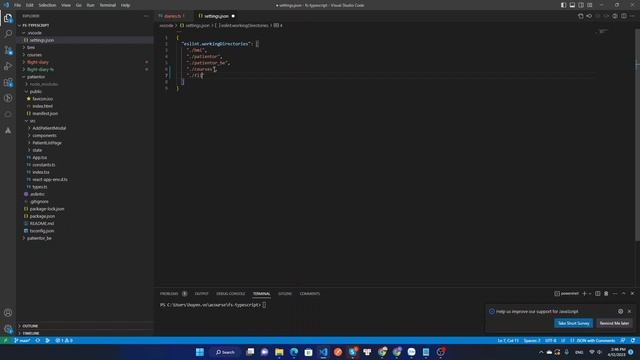640x360 pixels.
Task: Open the Search view in activity bar
Action: click(x=8, y=34)
